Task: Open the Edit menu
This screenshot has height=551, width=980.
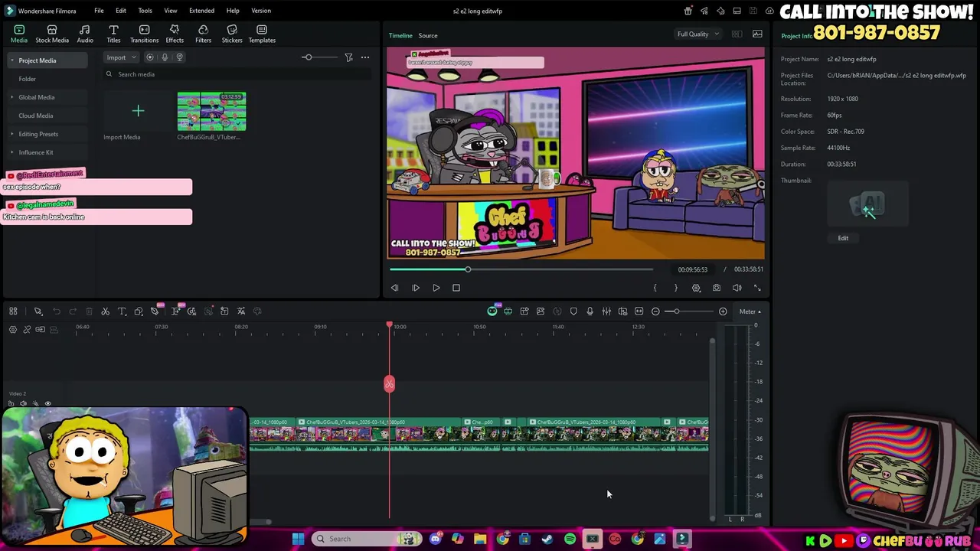Action: point(121,11)
